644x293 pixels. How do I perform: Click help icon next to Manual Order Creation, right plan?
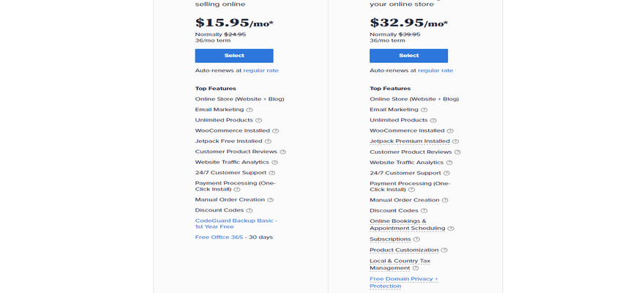(x=445, y=200)
